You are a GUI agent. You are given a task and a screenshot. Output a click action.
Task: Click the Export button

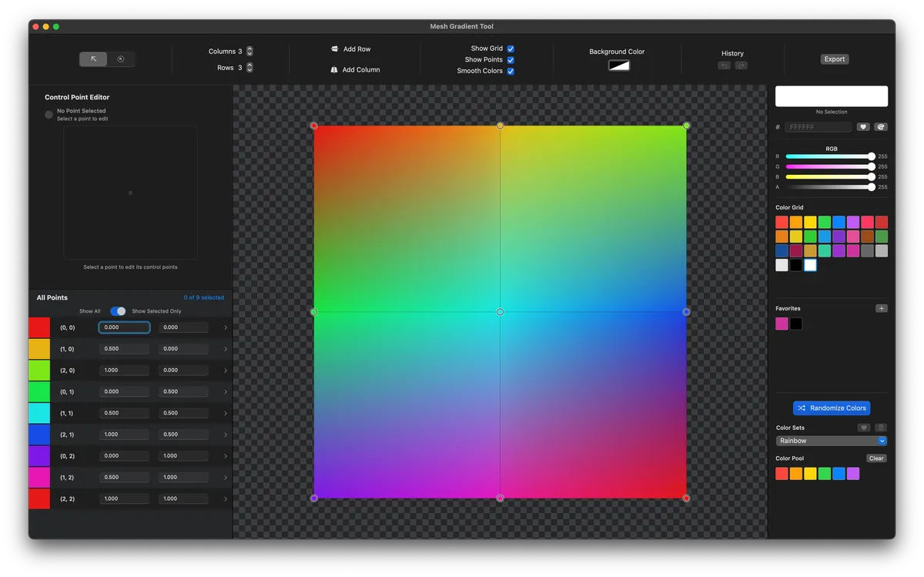click(x=834, y=59)
